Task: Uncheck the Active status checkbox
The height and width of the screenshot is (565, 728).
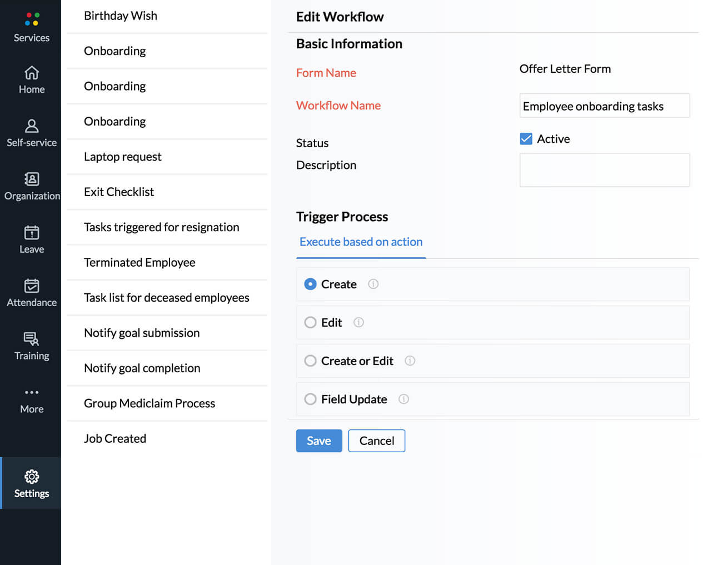Action: point(526,139)
